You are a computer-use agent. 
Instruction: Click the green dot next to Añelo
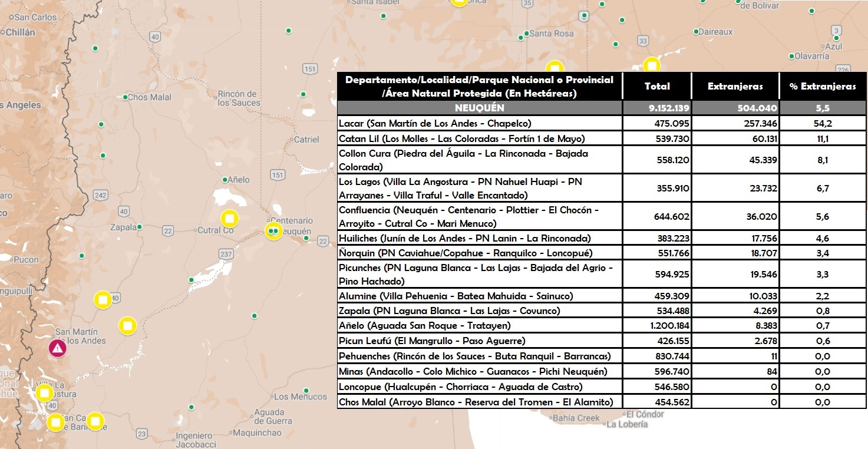(x=225, y=180)
